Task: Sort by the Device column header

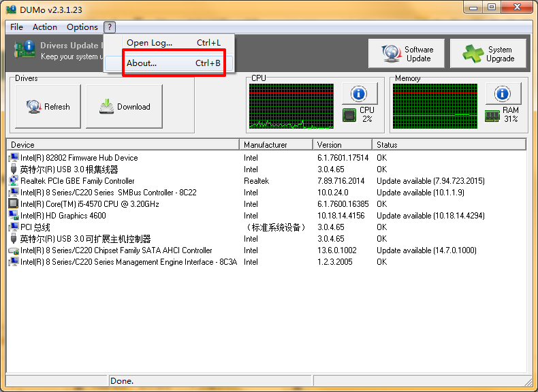Action: (x=123, y=145)
